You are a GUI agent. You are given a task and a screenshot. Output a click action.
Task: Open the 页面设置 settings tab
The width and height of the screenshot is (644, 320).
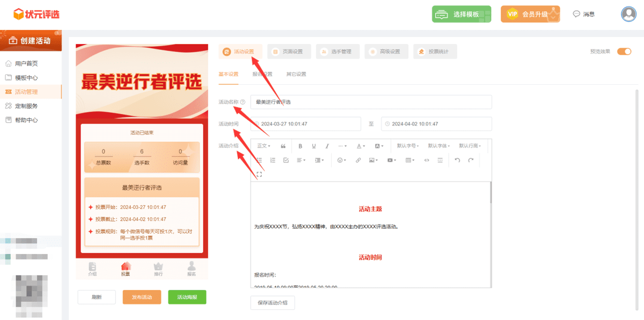coord(289,51)
